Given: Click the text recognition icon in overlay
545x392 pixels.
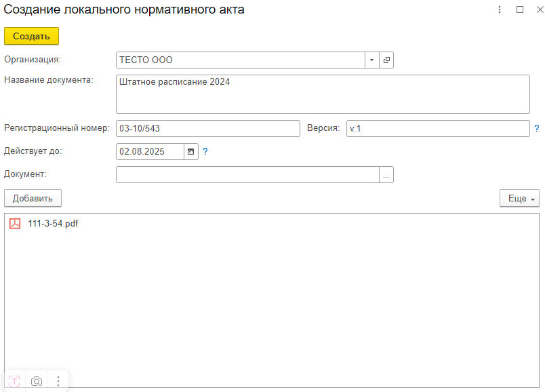Looking at the screenshot, I should click(14, 381).
